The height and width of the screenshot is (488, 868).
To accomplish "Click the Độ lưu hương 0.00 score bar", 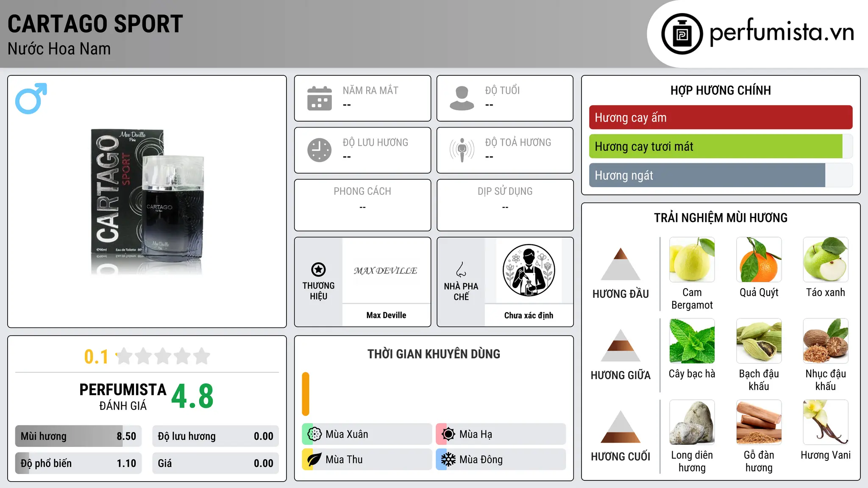I will (x=215, y=436).
